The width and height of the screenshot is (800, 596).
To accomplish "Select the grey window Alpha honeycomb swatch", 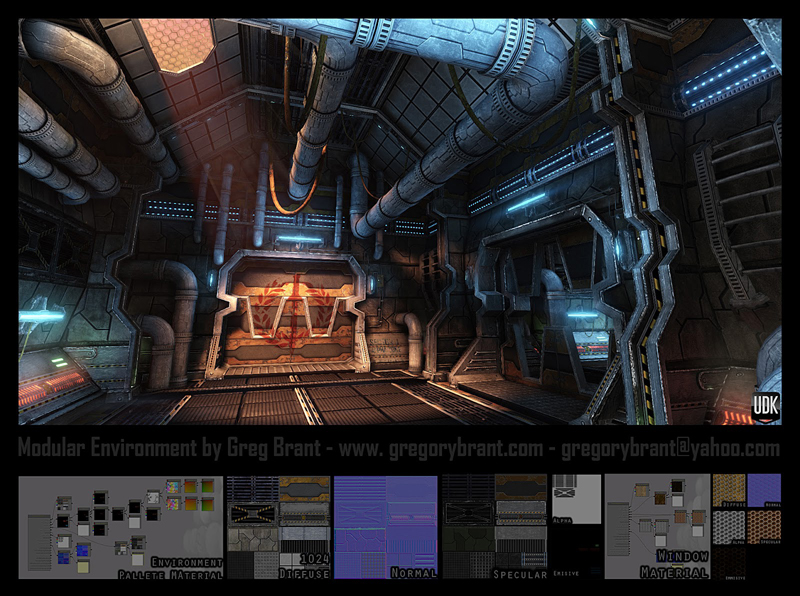I will [x=728, y=525].
